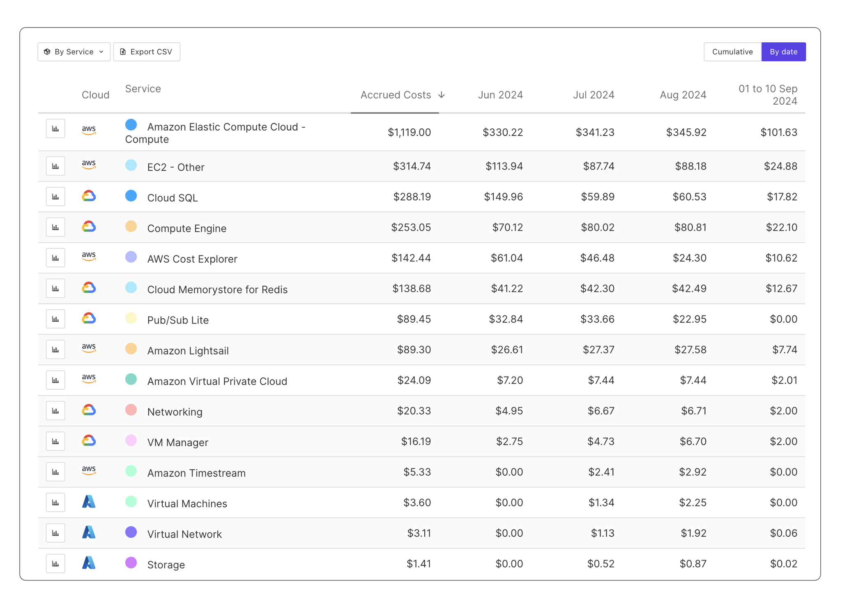856x616 pixels.
Task: Click the Cloud SQL service name
Action: (x=173, y=198)
